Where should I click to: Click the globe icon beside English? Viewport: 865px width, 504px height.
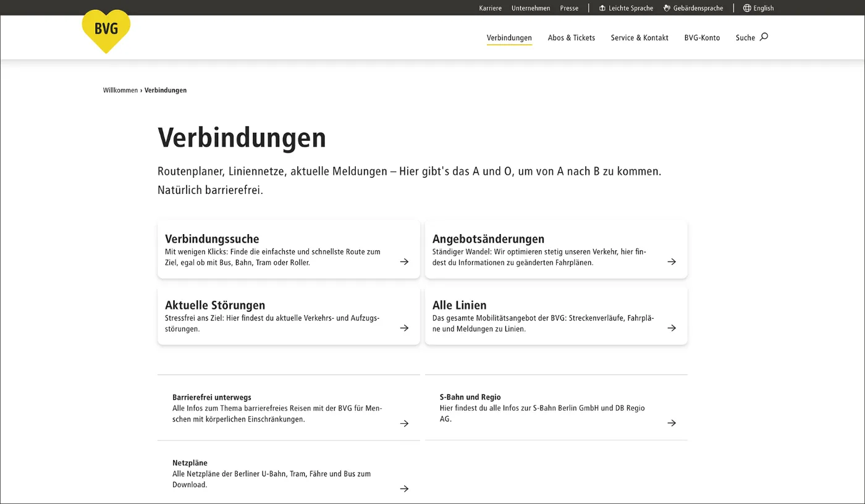tap(747, 8)
